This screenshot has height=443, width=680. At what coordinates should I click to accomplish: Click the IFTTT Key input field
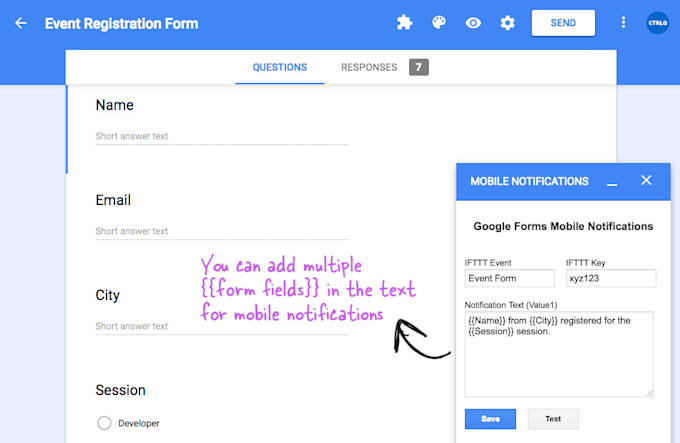click(610, 279)
